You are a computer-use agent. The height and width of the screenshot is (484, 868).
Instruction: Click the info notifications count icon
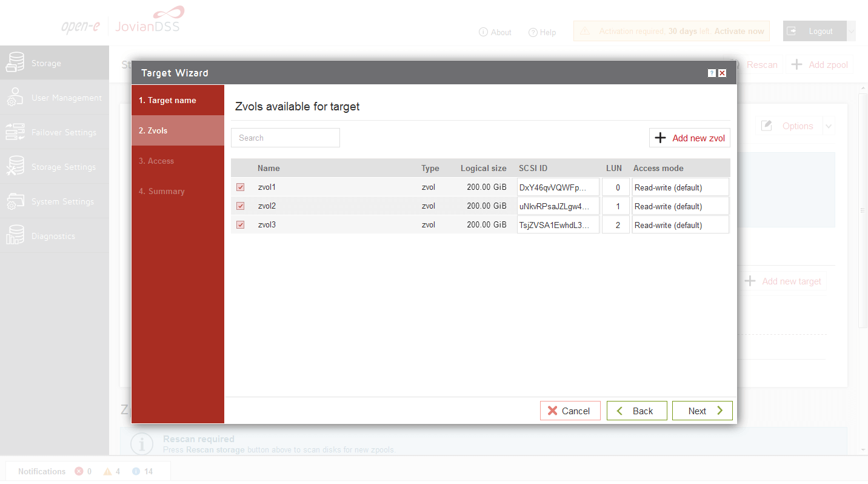coord(136,471)
